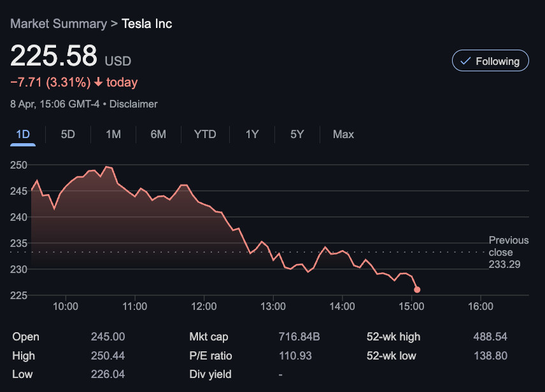Click the Previous close 233.29 label
The image size is (545, 392).
[509, 252]
